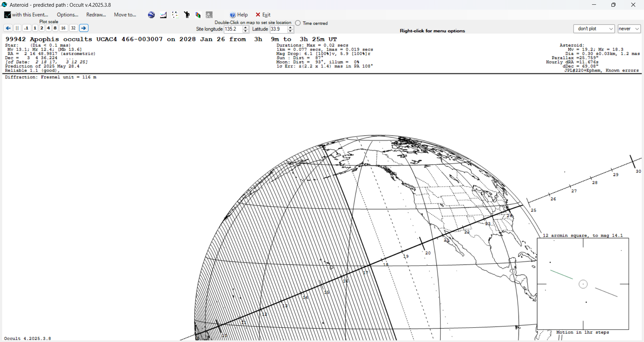Click the star chart inset thumbnail
Image resolution: width=644 pixels, height=342 pixels.
583,284
